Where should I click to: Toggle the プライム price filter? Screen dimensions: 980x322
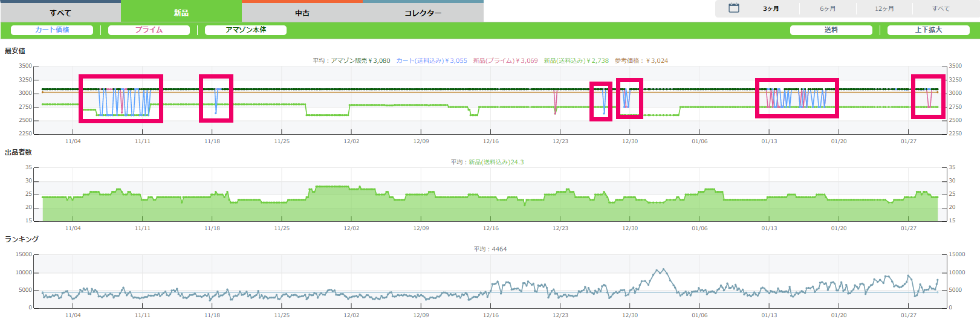[x=149, y=30]
